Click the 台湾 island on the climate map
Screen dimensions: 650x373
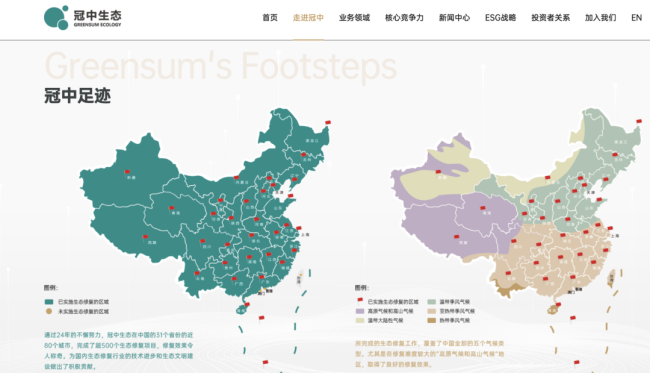pos(611,279)
